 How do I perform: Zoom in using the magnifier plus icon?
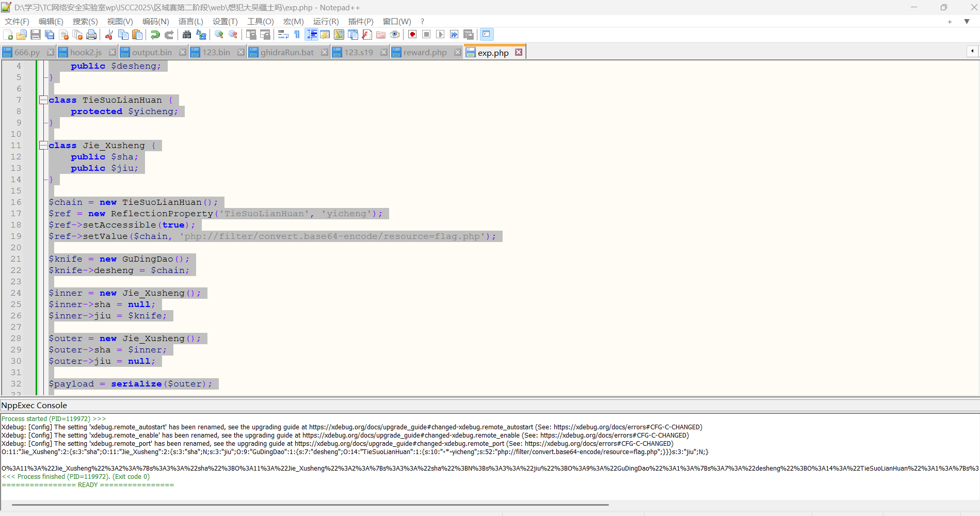(219, 35)
